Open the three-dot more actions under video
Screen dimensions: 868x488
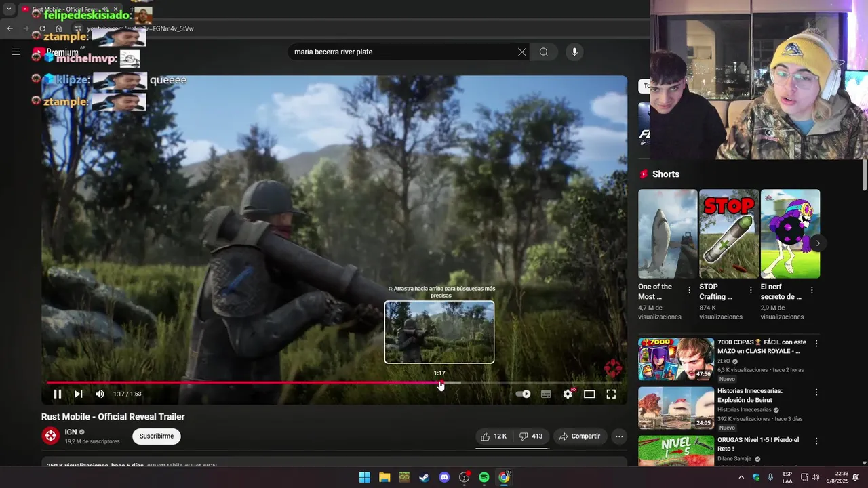click(619, 436)
